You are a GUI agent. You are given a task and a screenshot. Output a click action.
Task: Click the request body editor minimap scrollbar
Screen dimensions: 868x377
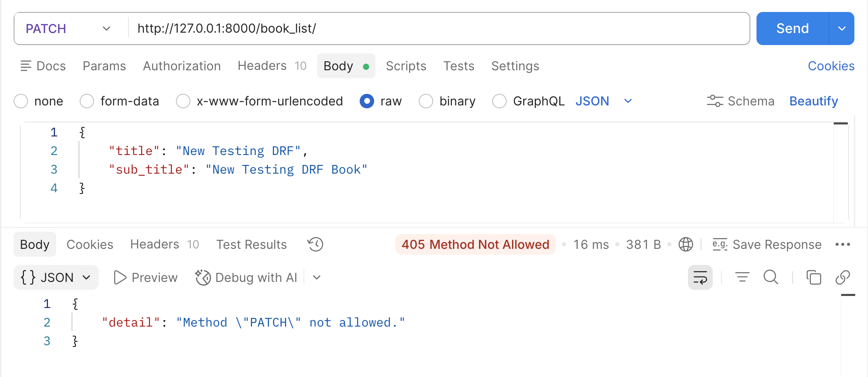point(840,123)
